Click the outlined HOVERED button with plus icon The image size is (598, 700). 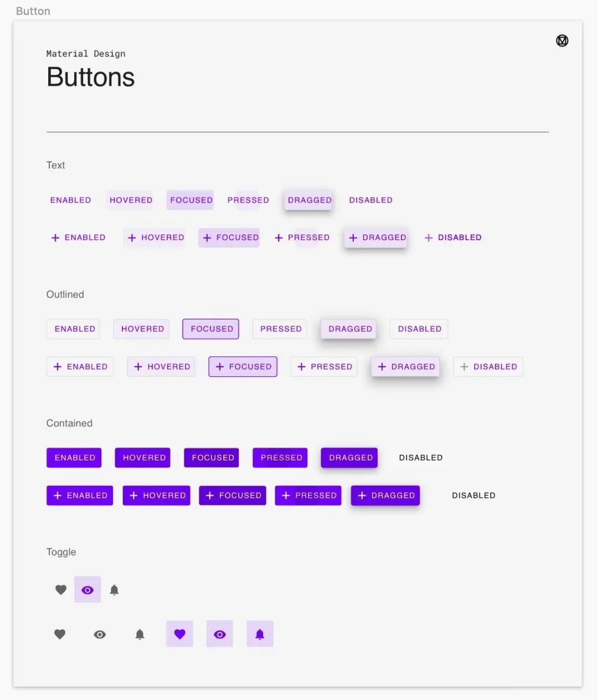[x=161, y=366]
